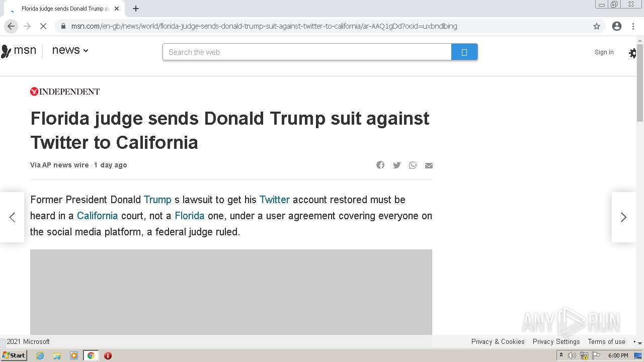Open the media player taskbar icon

coord(74,355)
